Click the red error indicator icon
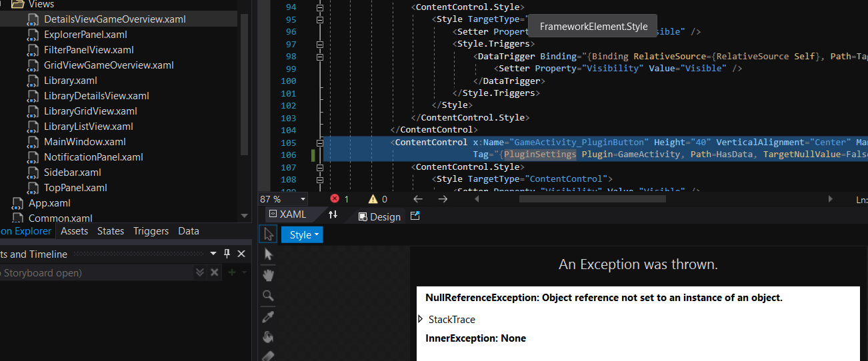The height and width of the screenshot is (361, 868). click(335, 198)
